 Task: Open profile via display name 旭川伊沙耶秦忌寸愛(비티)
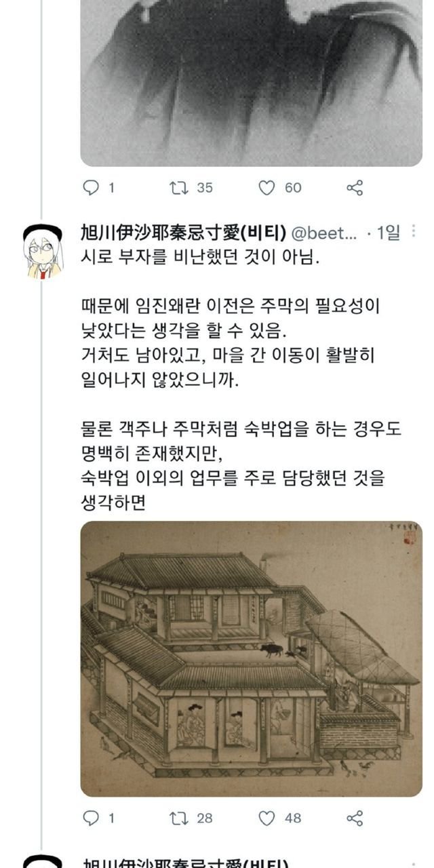[x=183, y=233]
